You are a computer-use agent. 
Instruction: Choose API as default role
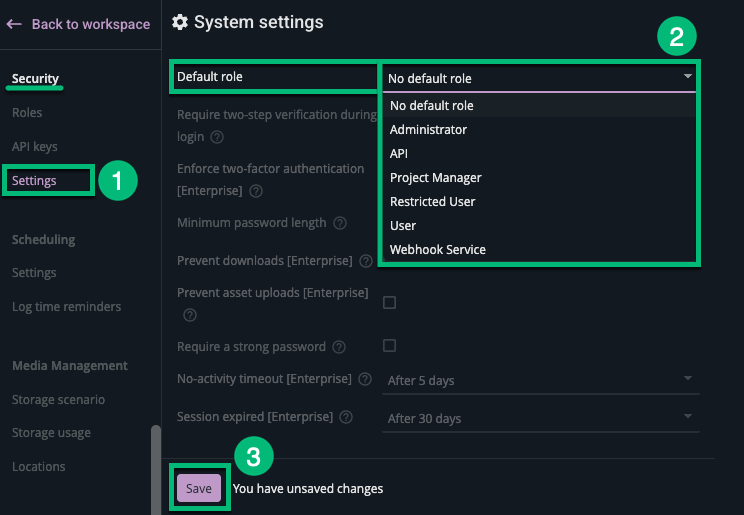(539, 153)
